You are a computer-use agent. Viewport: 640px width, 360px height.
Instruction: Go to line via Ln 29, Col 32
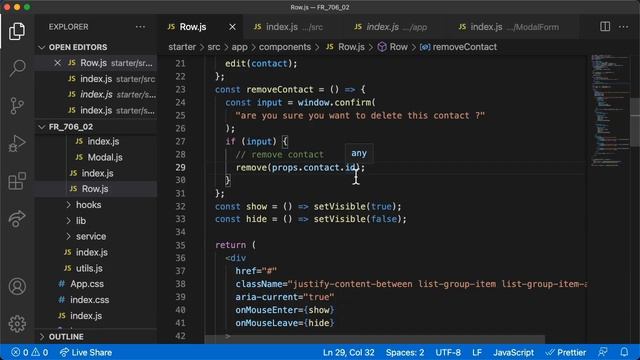[x=349, y=352]
